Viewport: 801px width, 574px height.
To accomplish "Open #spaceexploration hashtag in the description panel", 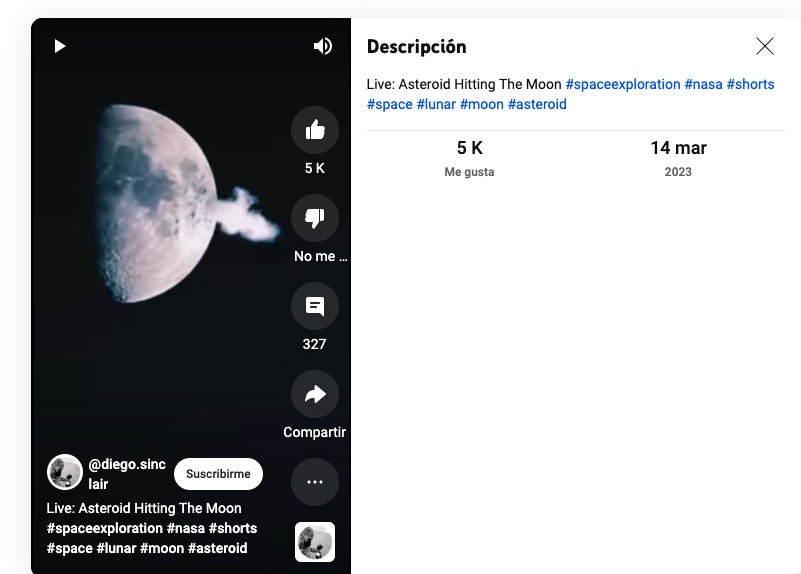I will click(622, 85).
